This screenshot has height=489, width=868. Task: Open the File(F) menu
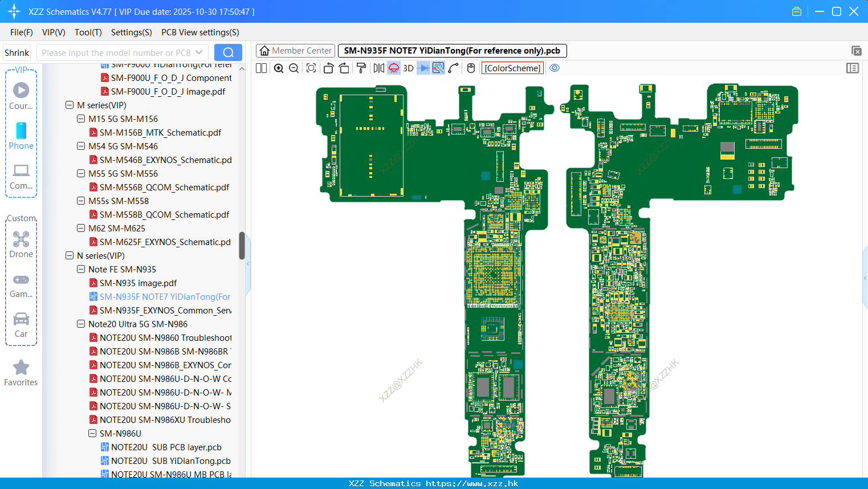click(22, 32)
